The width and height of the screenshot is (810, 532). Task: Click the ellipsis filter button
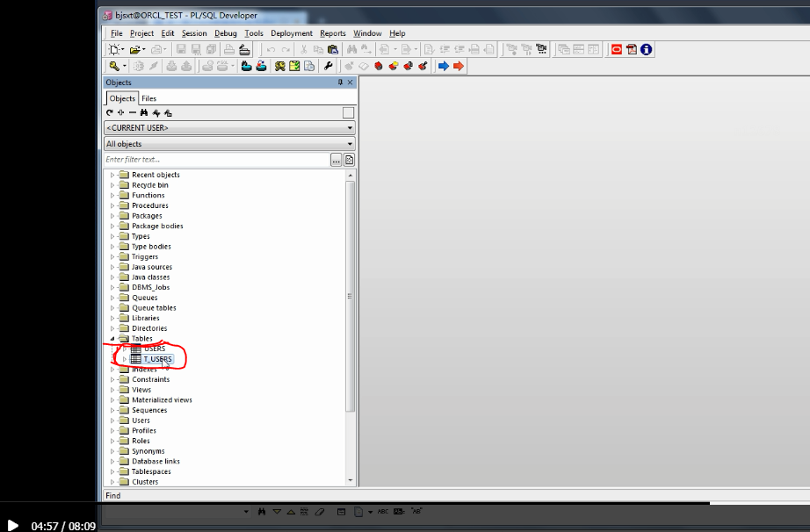[x=336, y=160]
